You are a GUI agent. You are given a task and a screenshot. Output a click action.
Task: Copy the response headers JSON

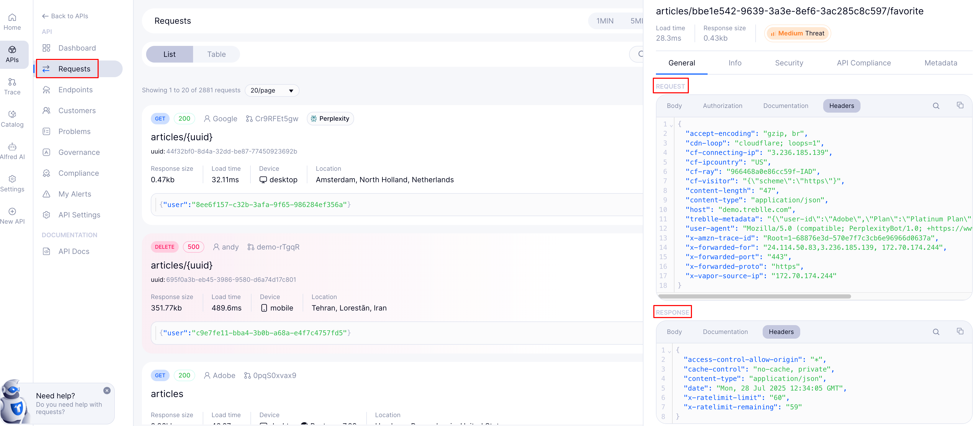pyautogui.click(x=960, y=331)
